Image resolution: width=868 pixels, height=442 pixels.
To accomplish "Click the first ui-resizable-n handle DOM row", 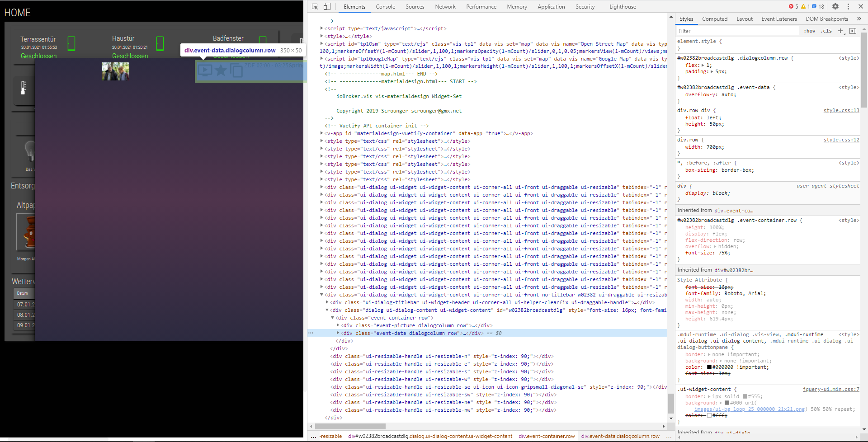I will [442, 356].
